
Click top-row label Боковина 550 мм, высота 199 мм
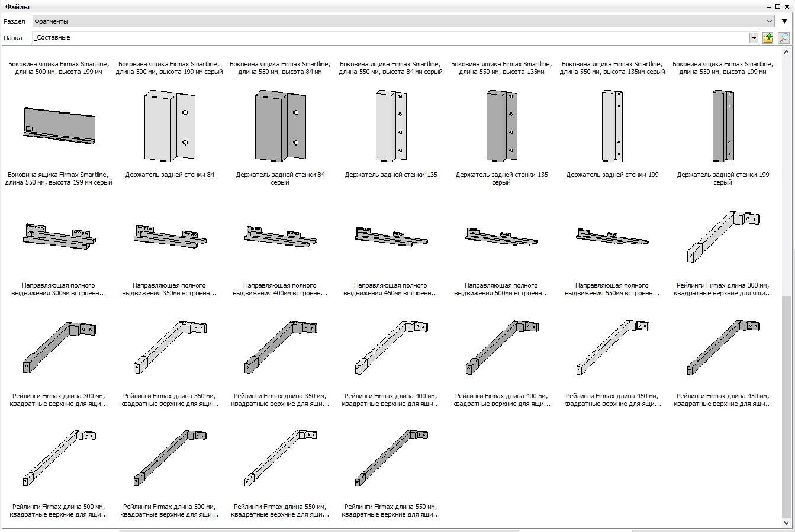723,68
